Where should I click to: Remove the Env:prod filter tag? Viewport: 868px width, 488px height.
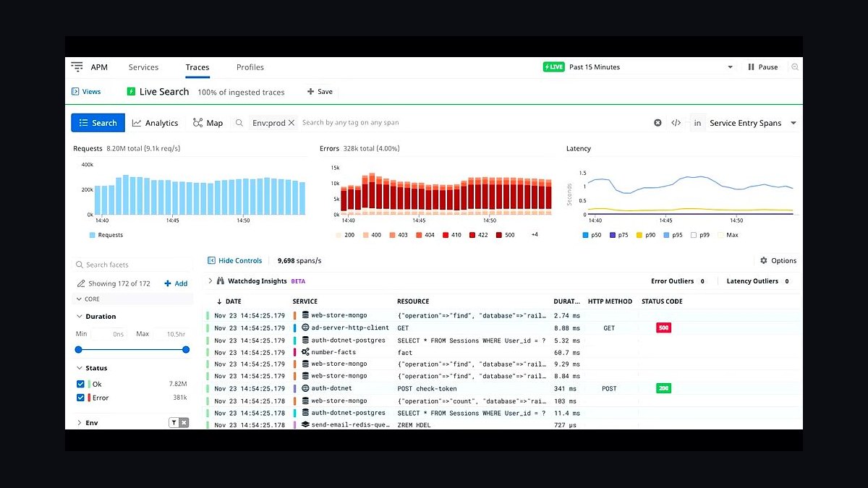pos(292,123)
